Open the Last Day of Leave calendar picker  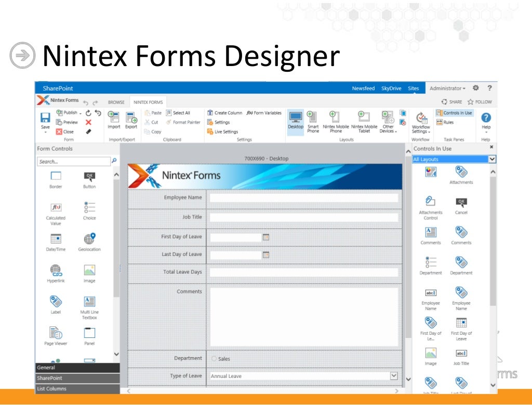click(x=266, y=255)
